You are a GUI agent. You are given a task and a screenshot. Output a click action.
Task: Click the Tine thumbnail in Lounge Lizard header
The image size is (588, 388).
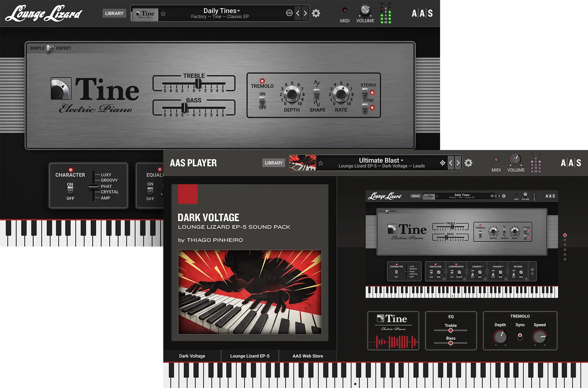[146, 14]
